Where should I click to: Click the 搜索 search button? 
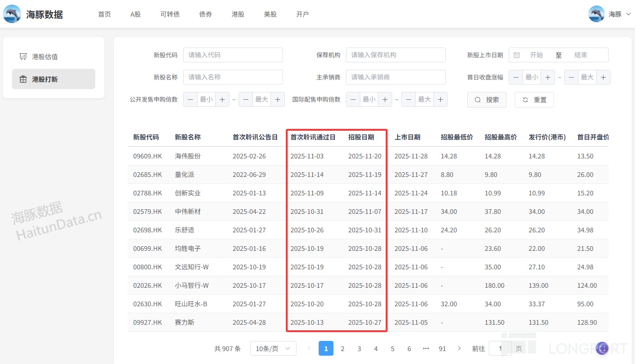click(x=487, y=100)
